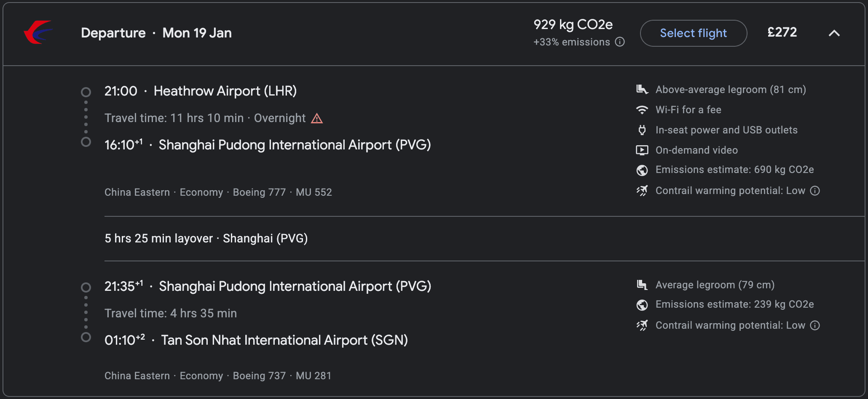Click the Wi-Fi for a fee icon

[642, 109]
